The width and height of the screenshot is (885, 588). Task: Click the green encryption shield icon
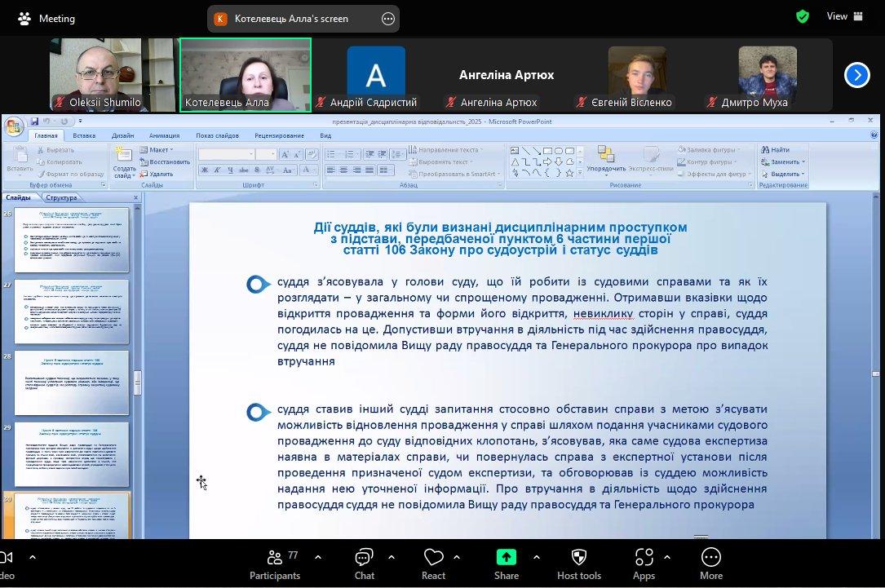click(x=802, y=17)
